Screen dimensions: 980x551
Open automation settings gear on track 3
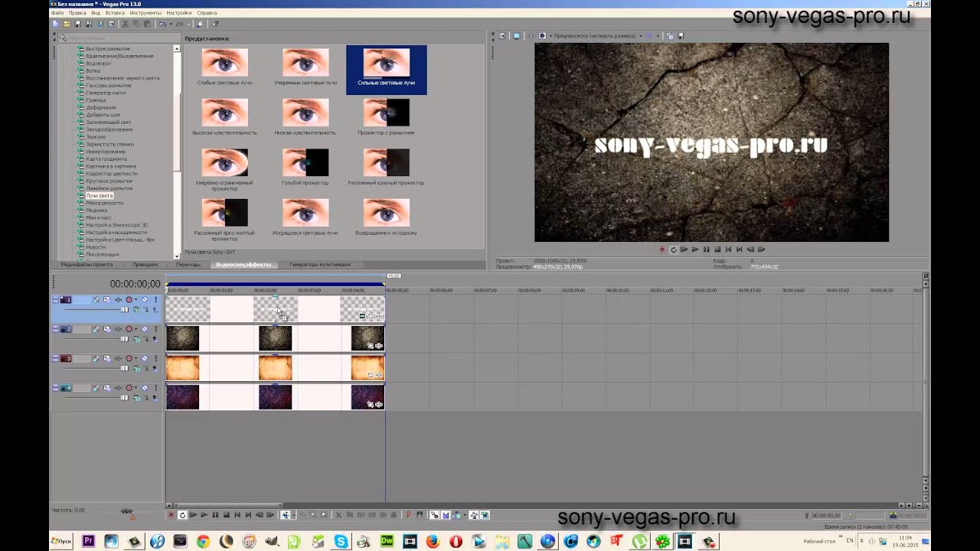[129, 358]
